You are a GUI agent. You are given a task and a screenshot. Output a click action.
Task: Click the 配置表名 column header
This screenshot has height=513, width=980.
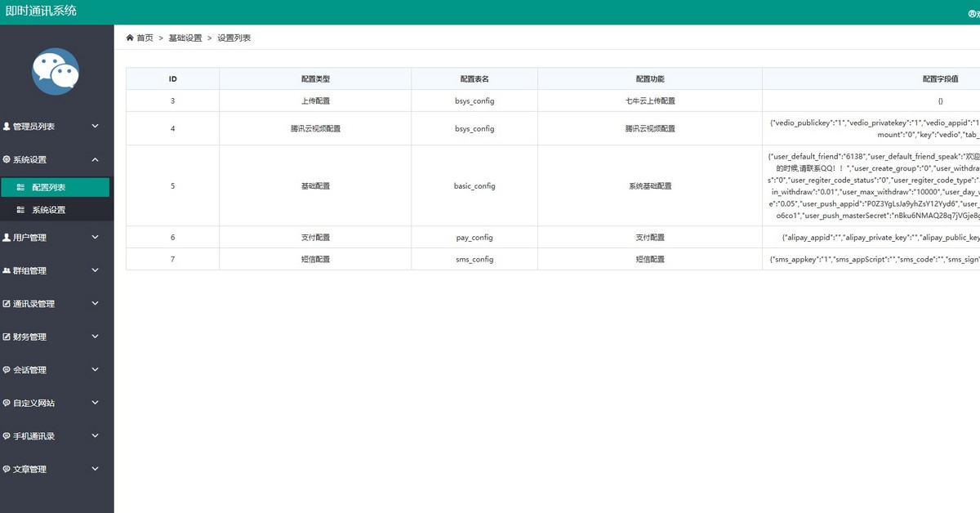click(474, 79)
